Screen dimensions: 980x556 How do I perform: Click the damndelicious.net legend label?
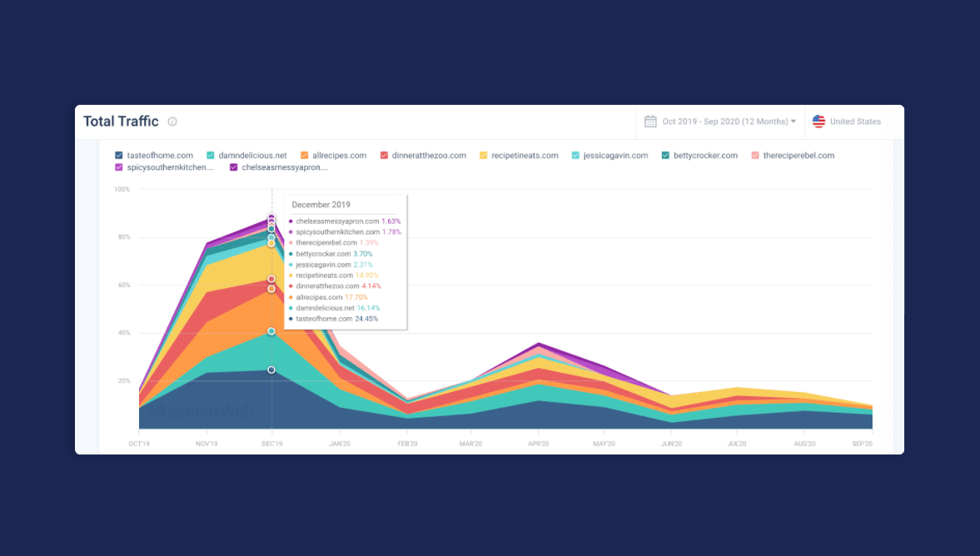click(x=254, y=155)
